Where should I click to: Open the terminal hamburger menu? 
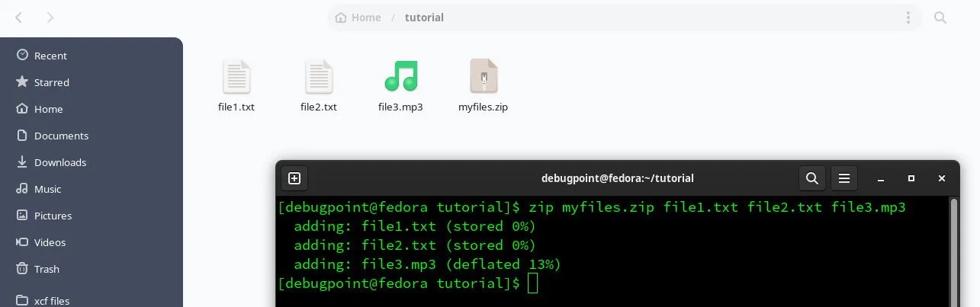click(844, 178)
